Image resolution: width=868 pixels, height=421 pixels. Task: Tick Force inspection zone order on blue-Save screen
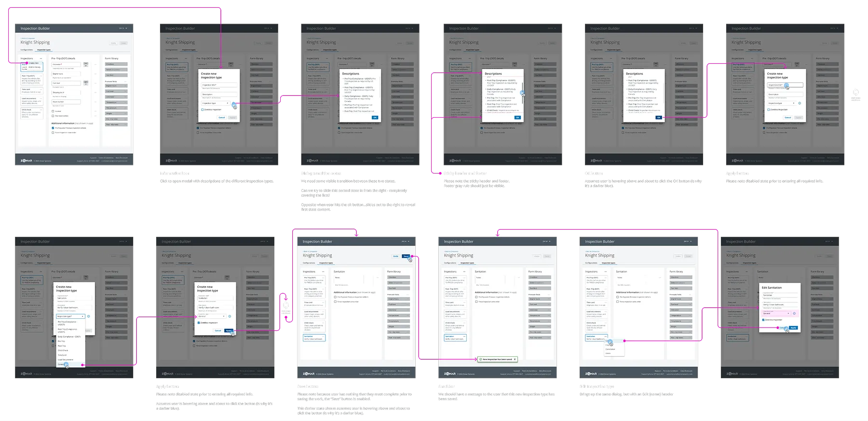point(335,301)
